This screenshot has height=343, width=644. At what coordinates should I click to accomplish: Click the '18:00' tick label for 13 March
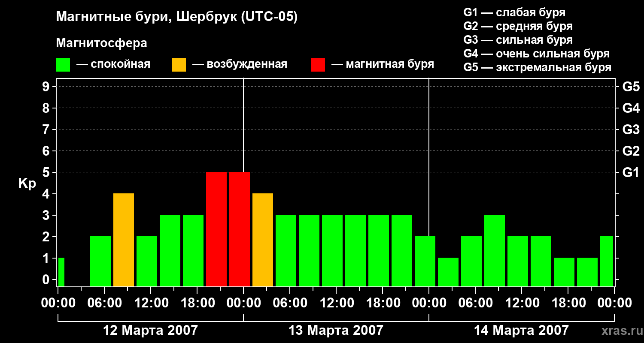click(x=383, y=303)
